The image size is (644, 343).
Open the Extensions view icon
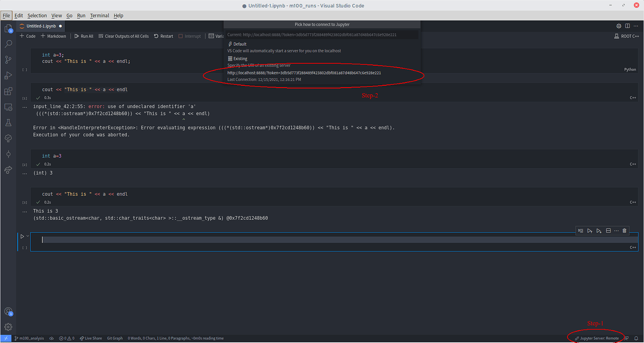click(x=7, y=91)
